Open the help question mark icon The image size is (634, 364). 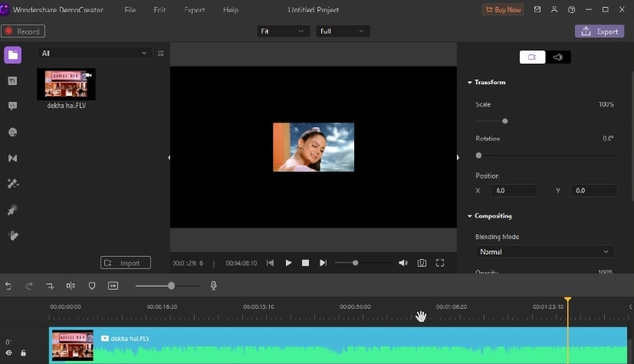571,9
